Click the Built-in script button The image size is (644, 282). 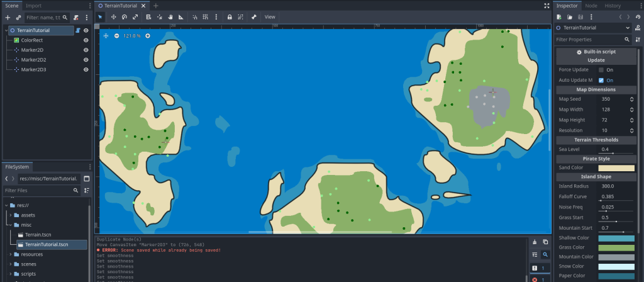[x=596, y=52]
